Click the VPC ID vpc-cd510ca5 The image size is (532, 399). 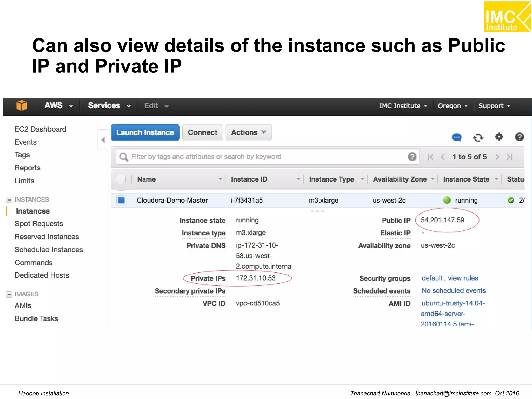click(258, 303)
